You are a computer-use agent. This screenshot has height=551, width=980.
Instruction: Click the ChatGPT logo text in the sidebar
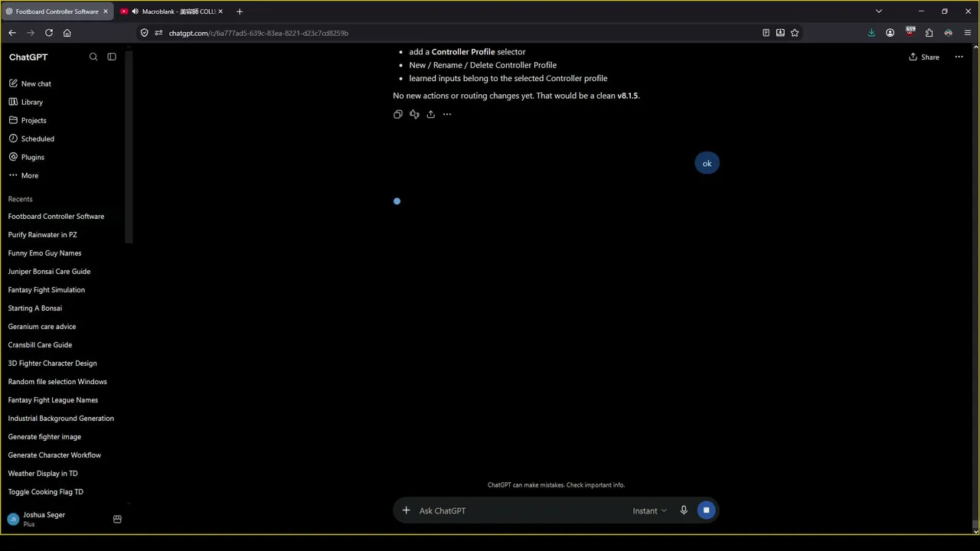[28, 57]
